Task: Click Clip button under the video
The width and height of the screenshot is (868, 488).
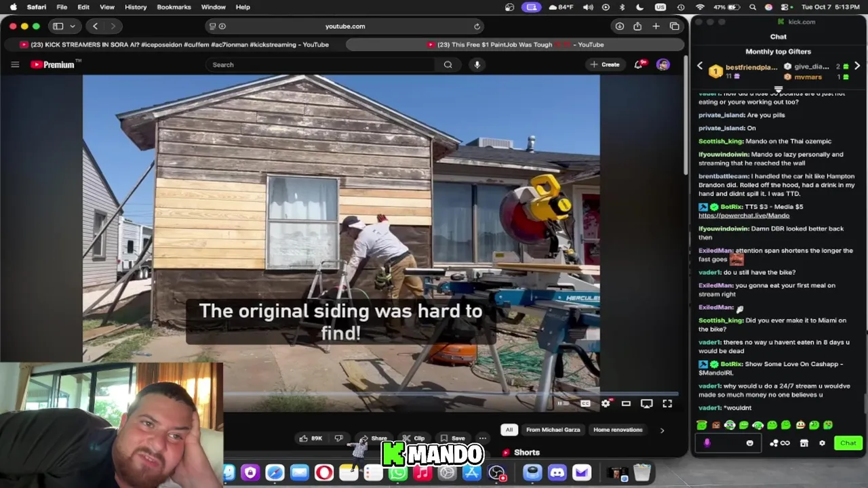Action: 413,439
